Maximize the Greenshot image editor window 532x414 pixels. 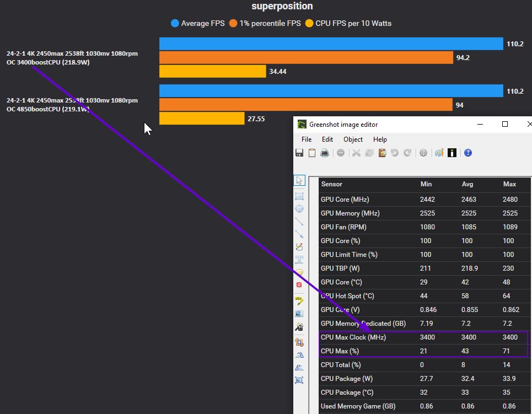505,124
